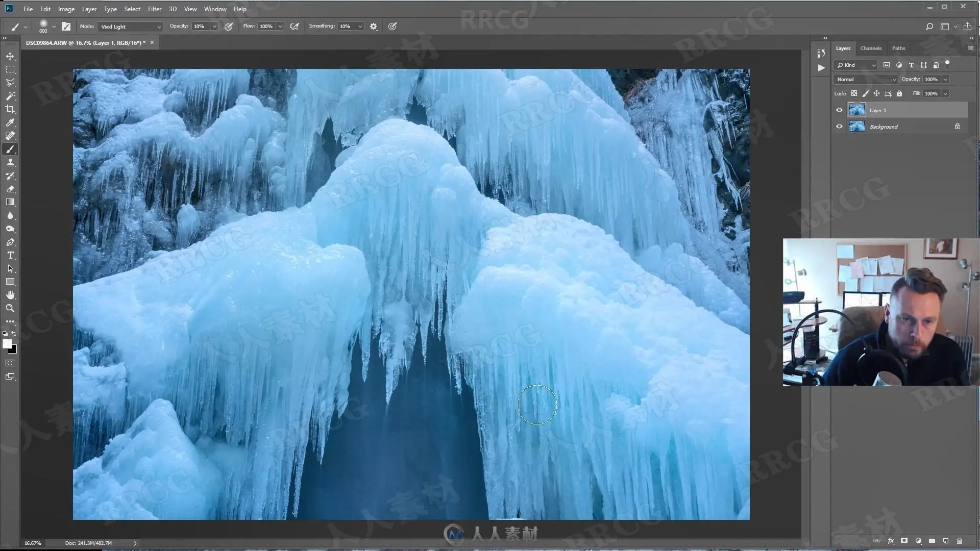Select the Clone Stamp tool
Screen dimensions: 980x551
(10, 162)
